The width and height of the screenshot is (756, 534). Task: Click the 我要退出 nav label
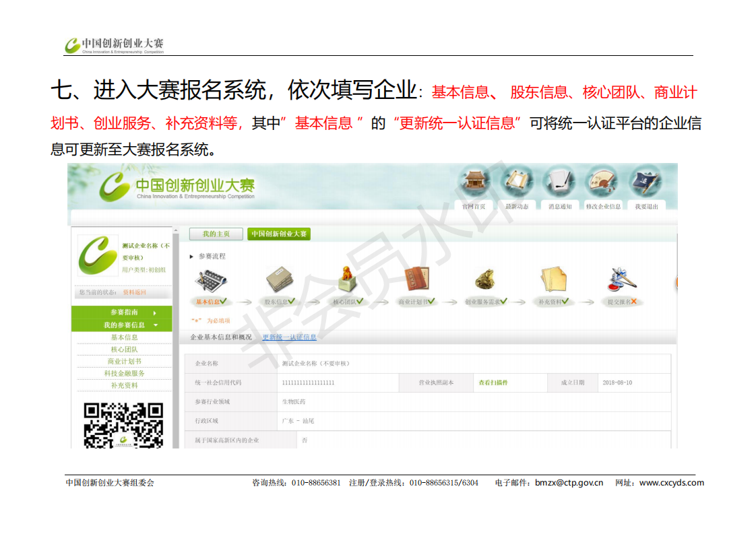tap(647, 206)
